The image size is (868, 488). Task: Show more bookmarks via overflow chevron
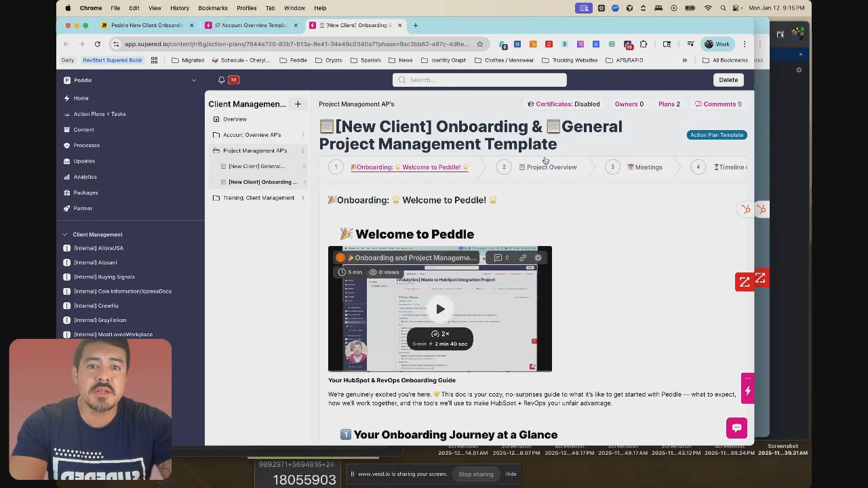click(x=684, y=60)
